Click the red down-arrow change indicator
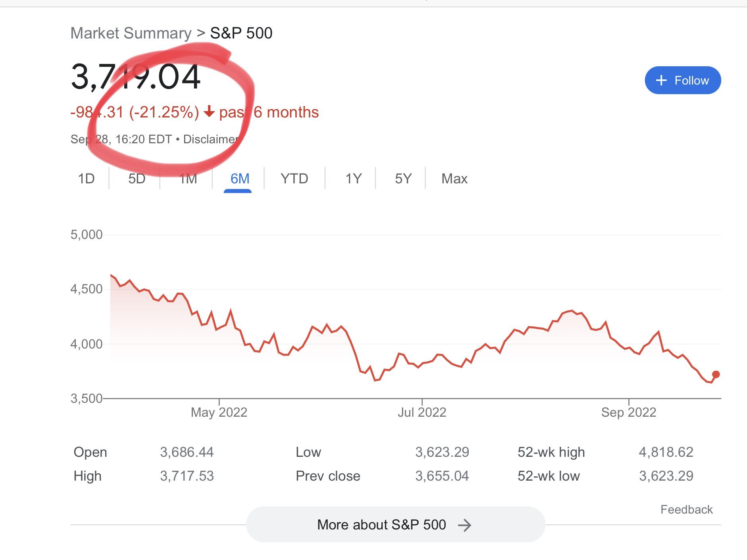This screenshot has width=747, height=560. pos(209,112)
